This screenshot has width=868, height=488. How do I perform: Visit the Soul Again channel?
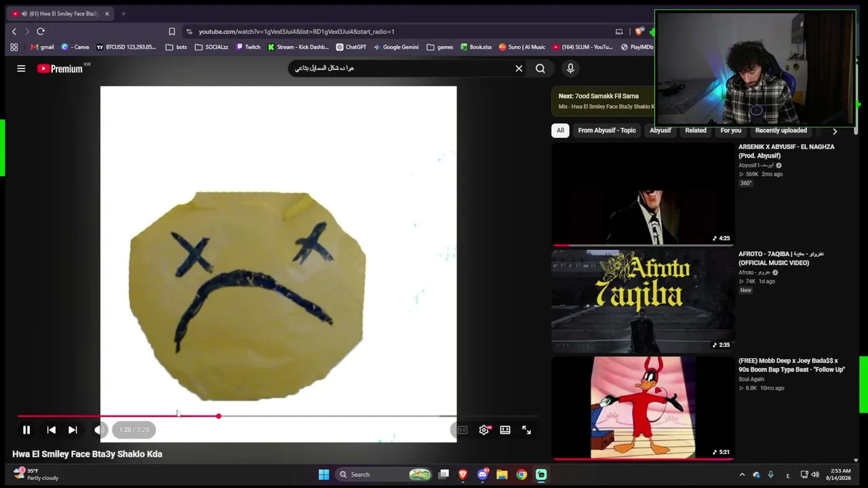tap(751, 380)
